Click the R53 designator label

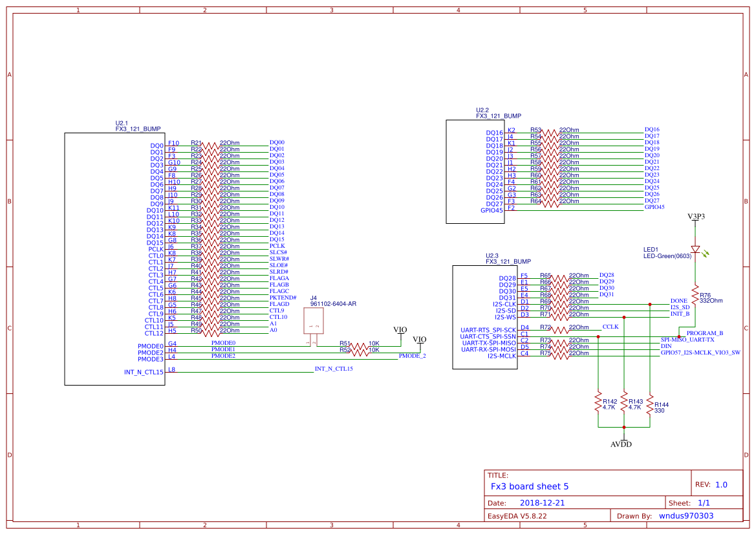535,130
